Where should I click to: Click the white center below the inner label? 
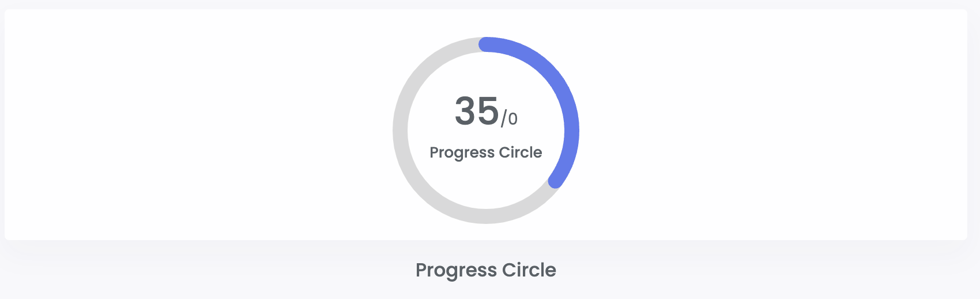pos(486,182)
